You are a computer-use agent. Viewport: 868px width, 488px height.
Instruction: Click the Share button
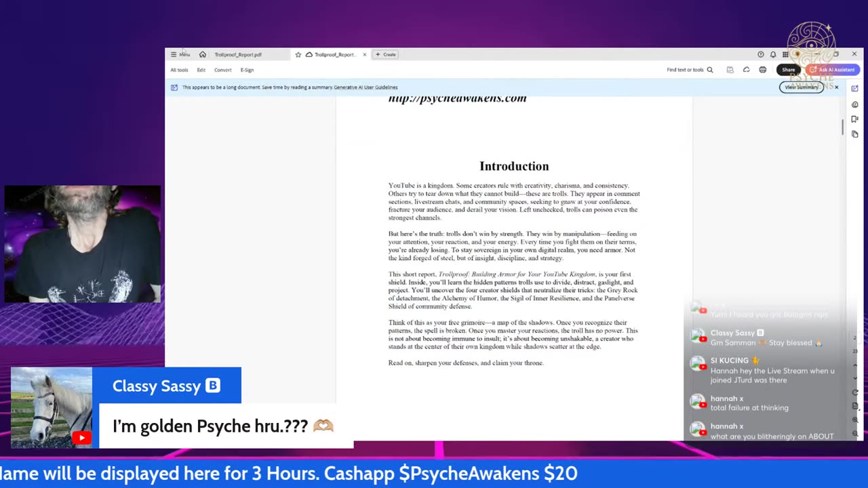[x=788, y=70]
